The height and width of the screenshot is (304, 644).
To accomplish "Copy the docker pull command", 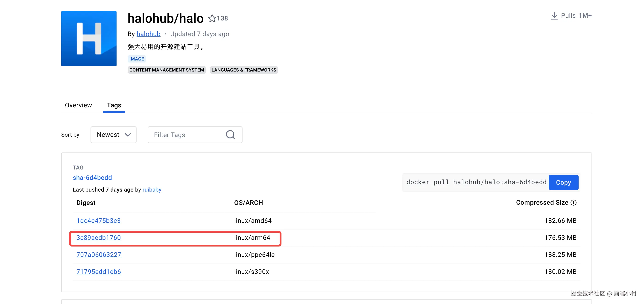I will click(x=563, y=182).
